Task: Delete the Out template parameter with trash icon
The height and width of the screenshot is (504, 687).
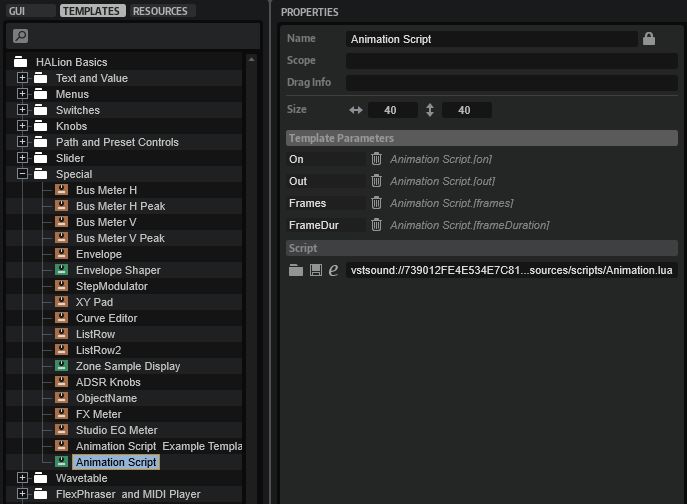Action: click(376, 181)
